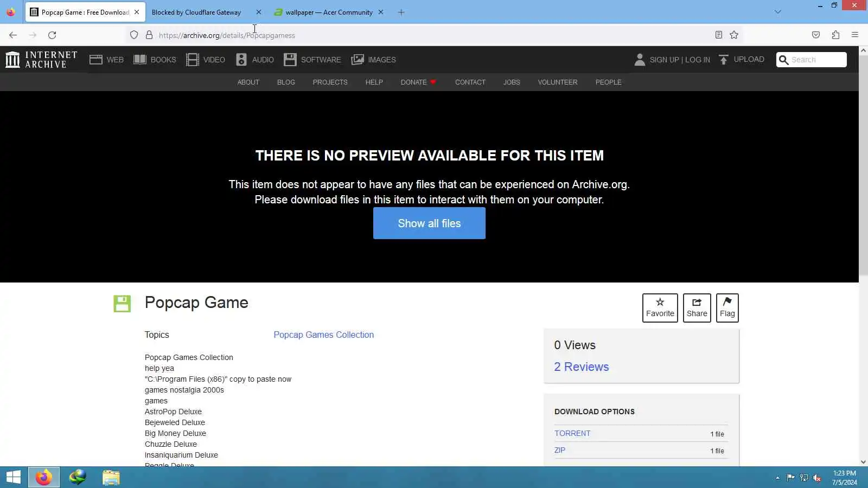
Task: Click the tracking protection shield icon
Action: 134,35
